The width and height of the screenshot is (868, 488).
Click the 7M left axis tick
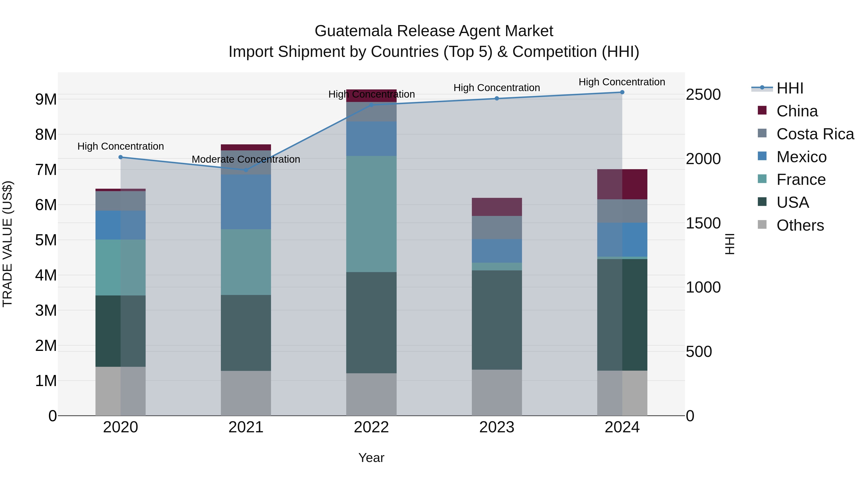click(x=46, y=170)
